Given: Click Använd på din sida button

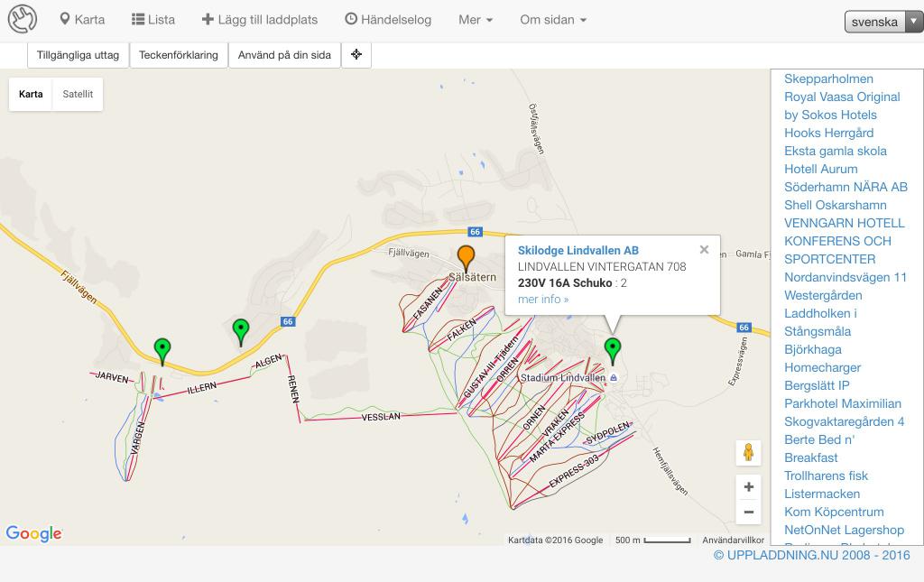Looking at the screenshot, I should tap(284, 55).
